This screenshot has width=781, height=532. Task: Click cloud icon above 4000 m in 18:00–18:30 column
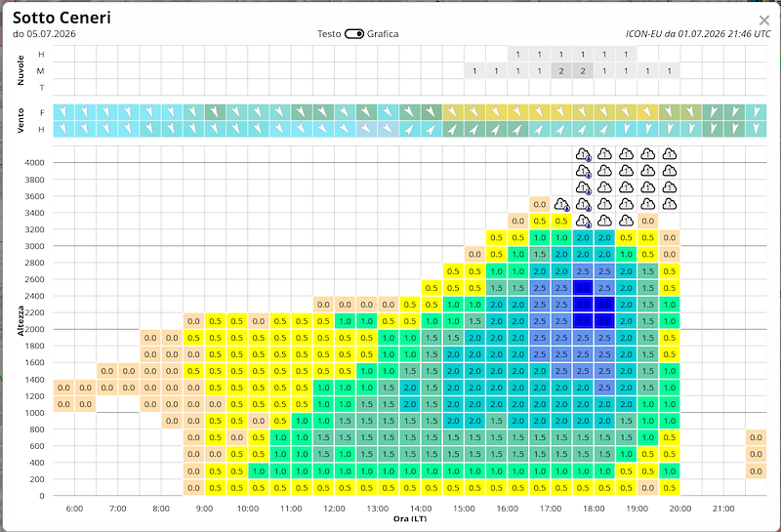pyautogui.click(x=604, y=154)
